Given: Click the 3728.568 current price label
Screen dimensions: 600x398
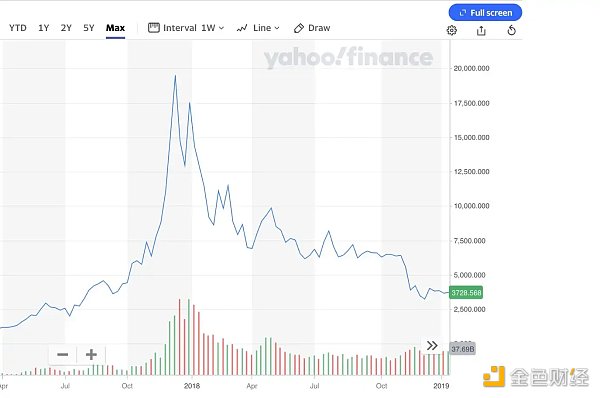Looking at the screenshot, I should [466, 293].
